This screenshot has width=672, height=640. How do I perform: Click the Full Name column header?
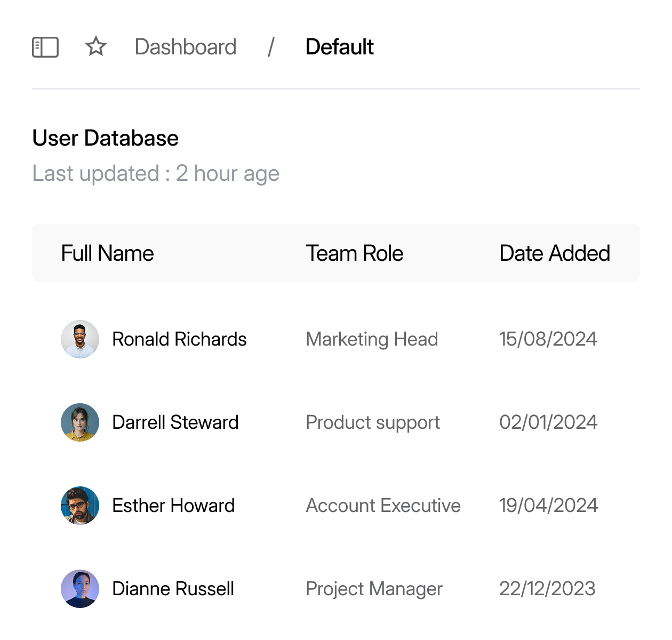click(107, 253)
